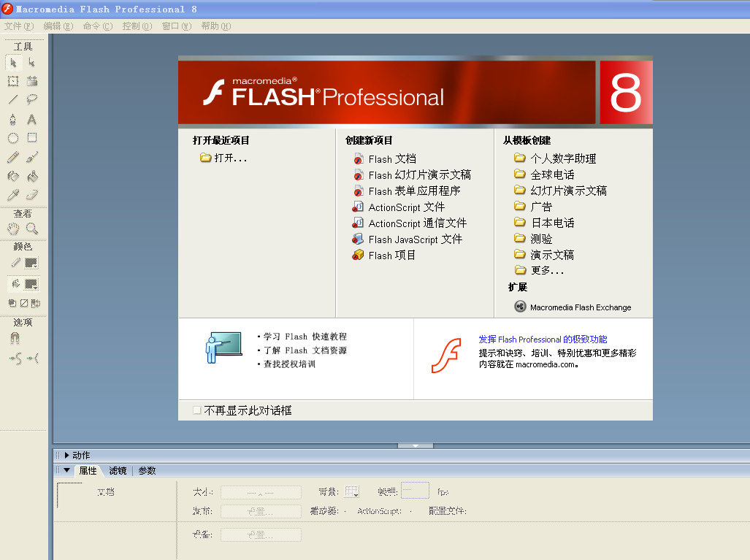Choose the Pen tool
The height and width of the screenshot is (560, 750).
[13, 119]
